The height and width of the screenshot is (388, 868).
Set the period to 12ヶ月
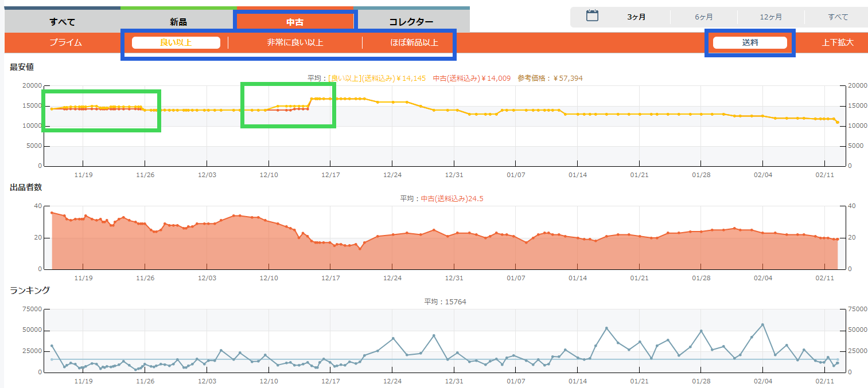pos(770,17)
